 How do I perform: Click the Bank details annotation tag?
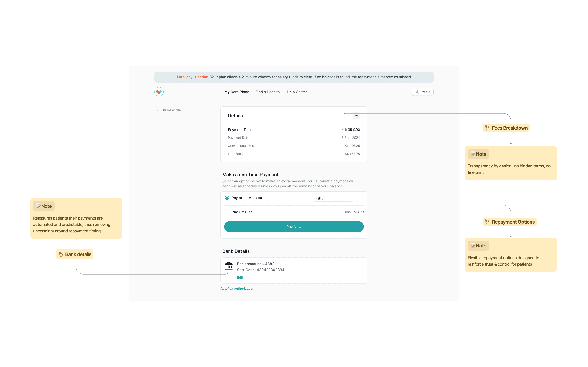[x=75, y=254]
